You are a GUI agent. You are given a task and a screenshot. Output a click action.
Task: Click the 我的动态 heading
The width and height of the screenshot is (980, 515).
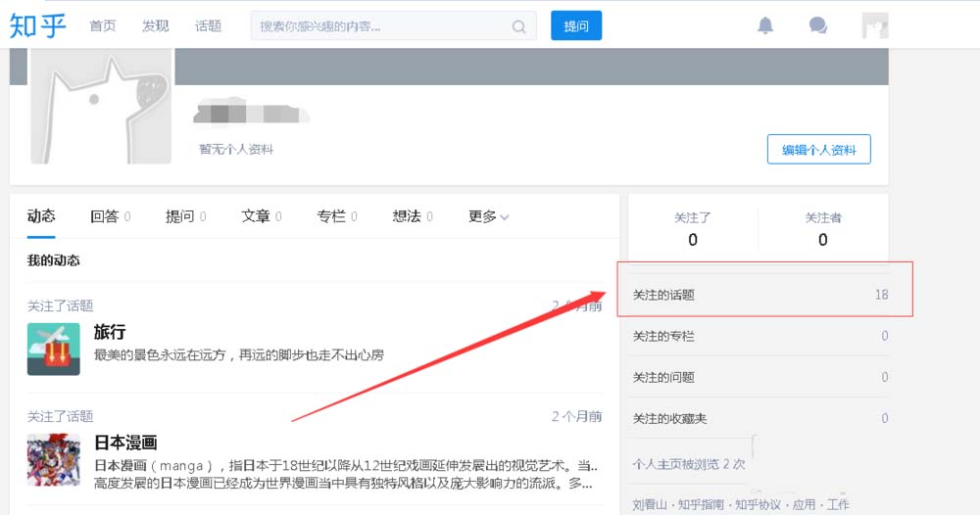pyautogui.click(x=54, y=260)
